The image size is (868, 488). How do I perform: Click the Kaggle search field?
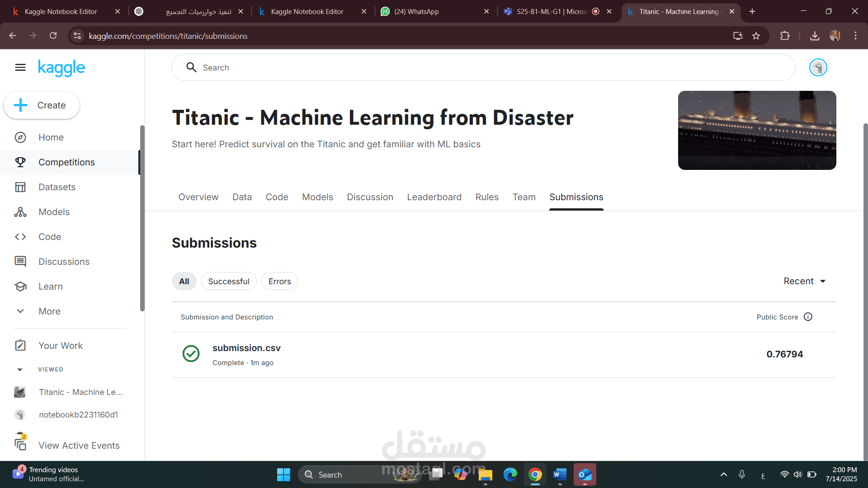(x=483, y=68)
